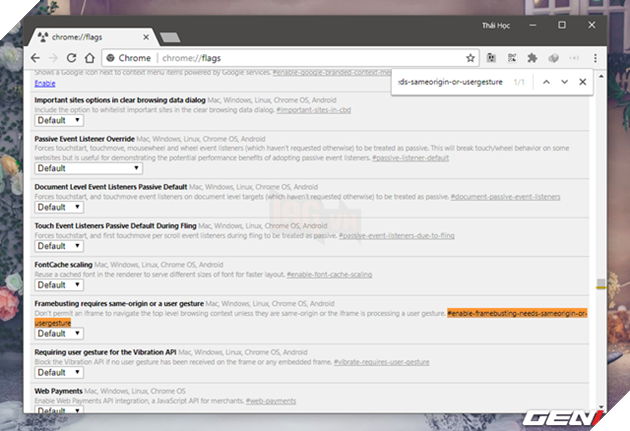Click 'Touch Event Listeners Passive Default During Fling' title

(x=115, y=226)
